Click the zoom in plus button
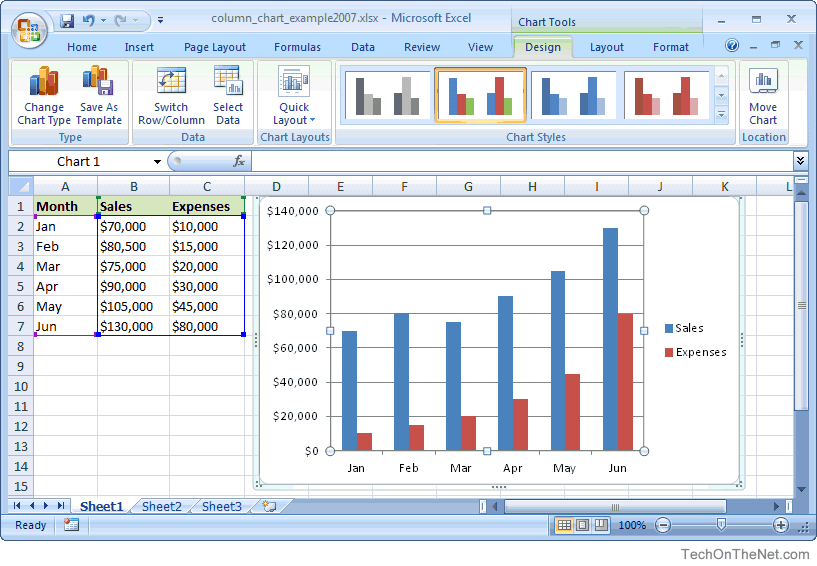 [x=781, y=525]
